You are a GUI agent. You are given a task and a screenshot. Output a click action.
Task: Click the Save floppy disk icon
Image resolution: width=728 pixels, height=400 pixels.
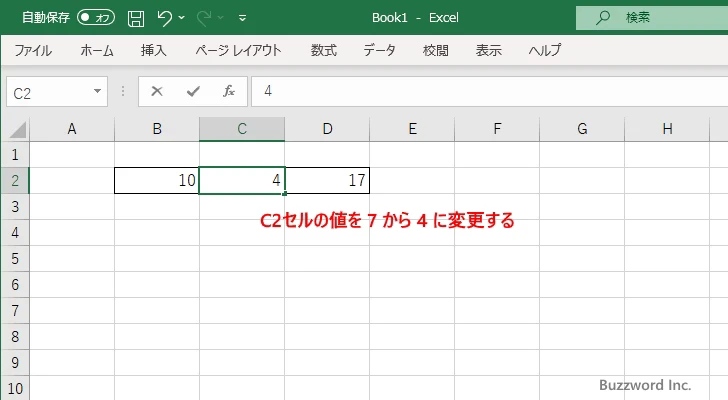[136, 17]
